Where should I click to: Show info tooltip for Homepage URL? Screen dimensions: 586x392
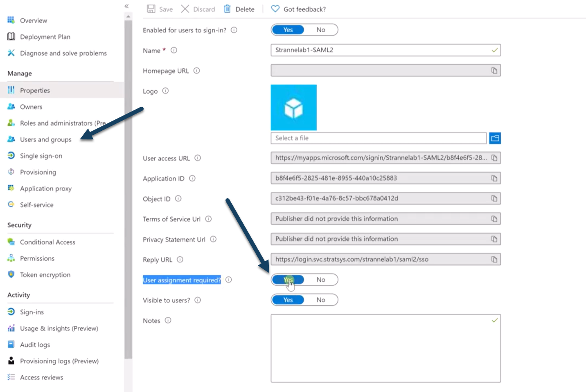(x=196, y=71)
